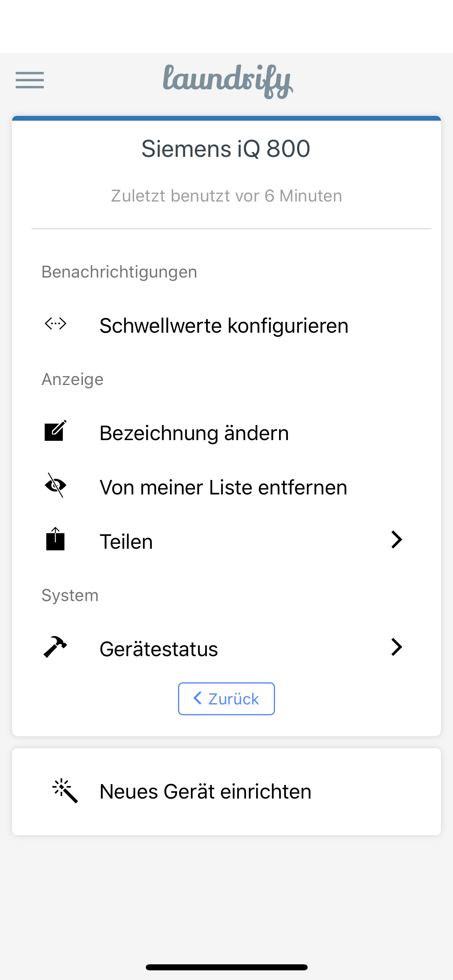Tap the magic wand icon
The width and height of the screenshot is (453, 980).
pyautogui.click(x=65, y=791)
